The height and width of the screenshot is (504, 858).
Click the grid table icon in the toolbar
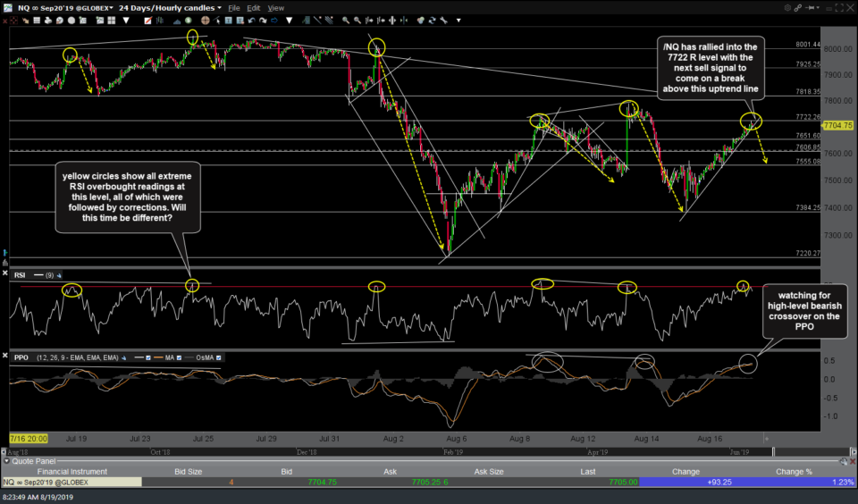[37, 21]
